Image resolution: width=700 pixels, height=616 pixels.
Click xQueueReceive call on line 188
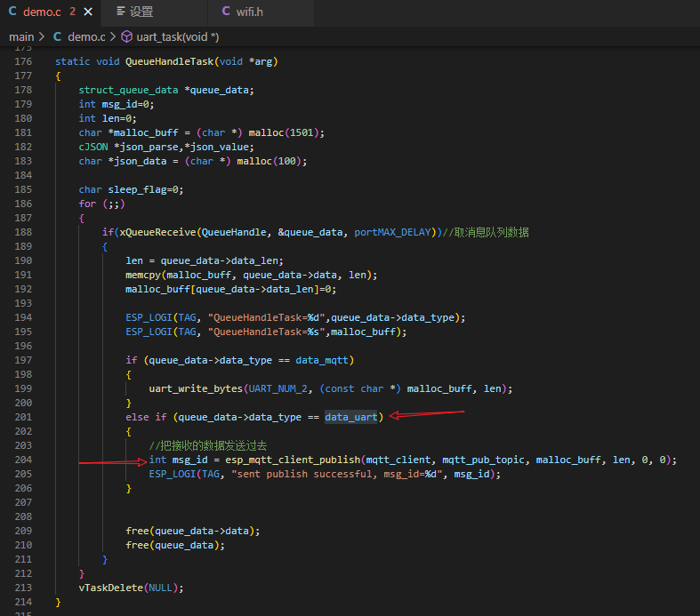point(157,232)
